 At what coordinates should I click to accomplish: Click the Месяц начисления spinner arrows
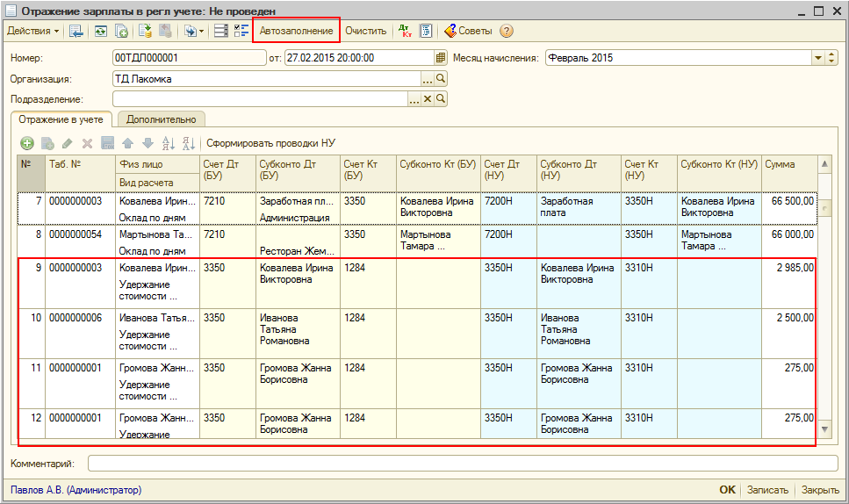coord(831,58)
